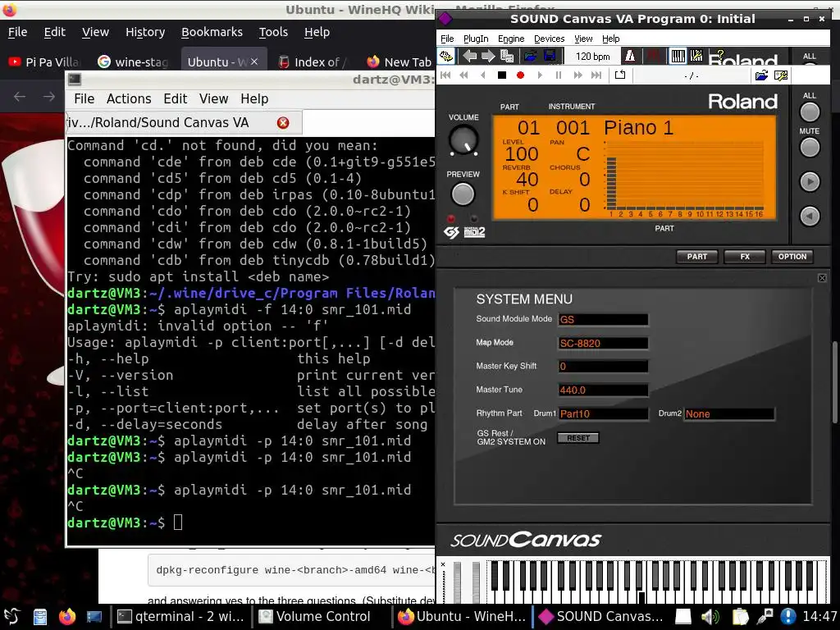Click the PART button below display
Viewport: 840px width, 630px height.
click(x=697, y=257)
